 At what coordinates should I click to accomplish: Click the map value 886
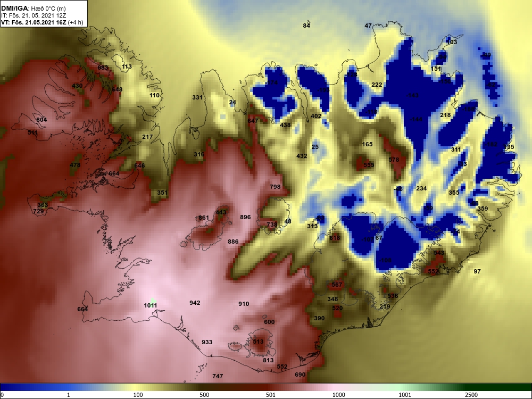[x=233, y=242]
